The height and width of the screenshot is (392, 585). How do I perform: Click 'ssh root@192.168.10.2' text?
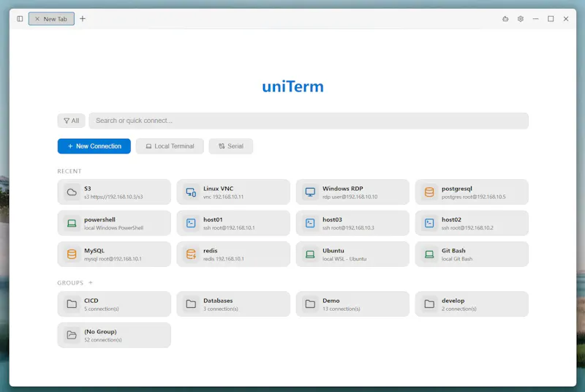(x=467, y=228)
